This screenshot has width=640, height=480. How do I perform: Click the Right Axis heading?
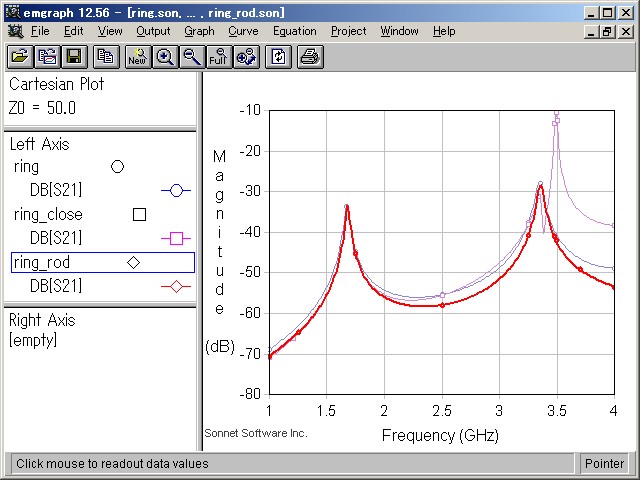point(42,320)
